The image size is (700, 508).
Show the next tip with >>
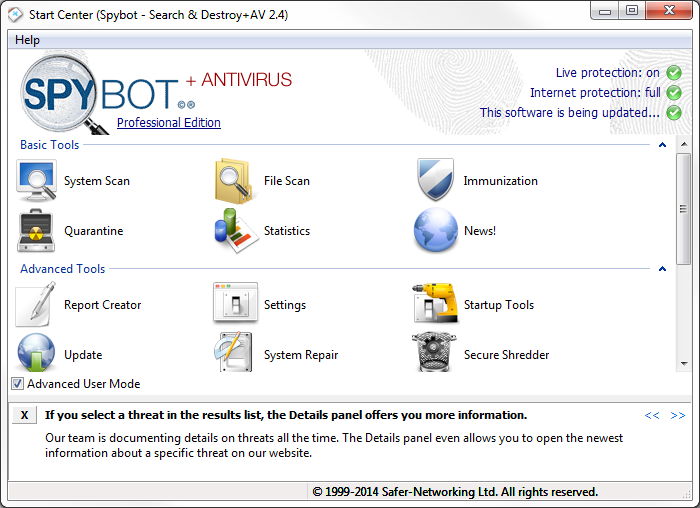pos(678,416)
